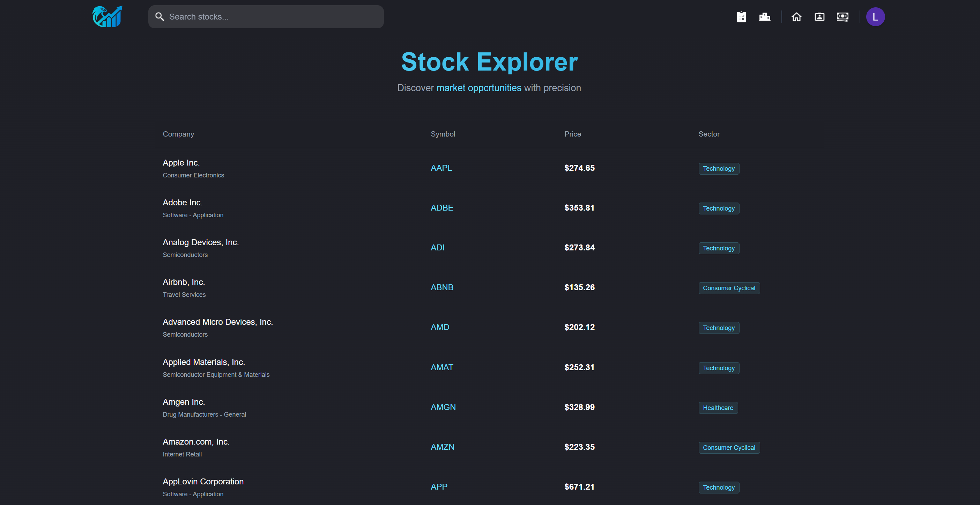
Task: Click the eagle chart app logo
Action: coord(107,17)
